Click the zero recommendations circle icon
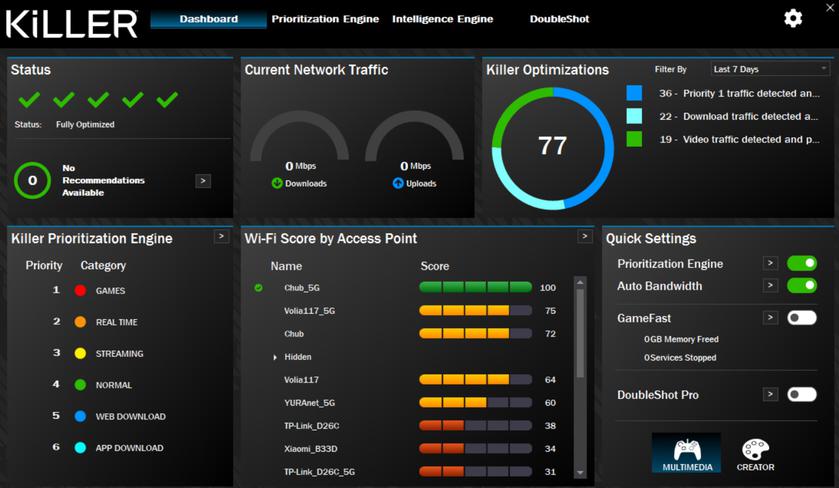Screen dimensions: 839x488 click(x=32, y=181)
